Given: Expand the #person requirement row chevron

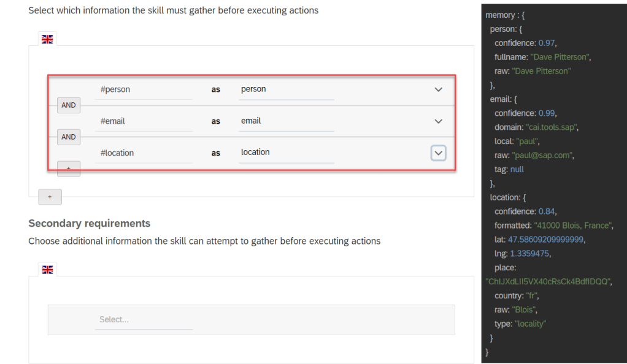Looking at the screenshot, I should [x=438, y=89].
